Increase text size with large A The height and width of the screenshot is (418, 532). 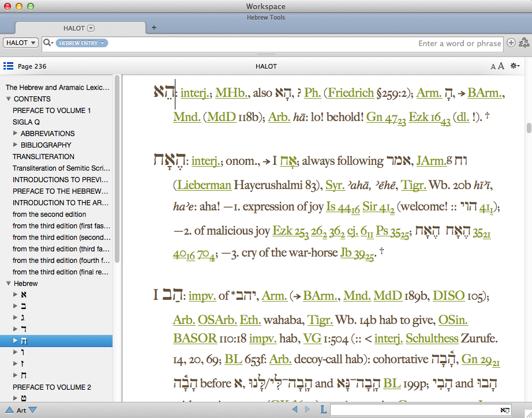(501, 66)
